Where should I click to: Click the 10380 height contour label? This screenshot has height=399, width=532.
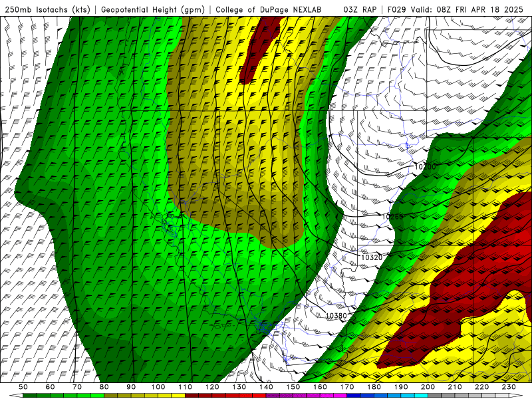pos(336,316)
